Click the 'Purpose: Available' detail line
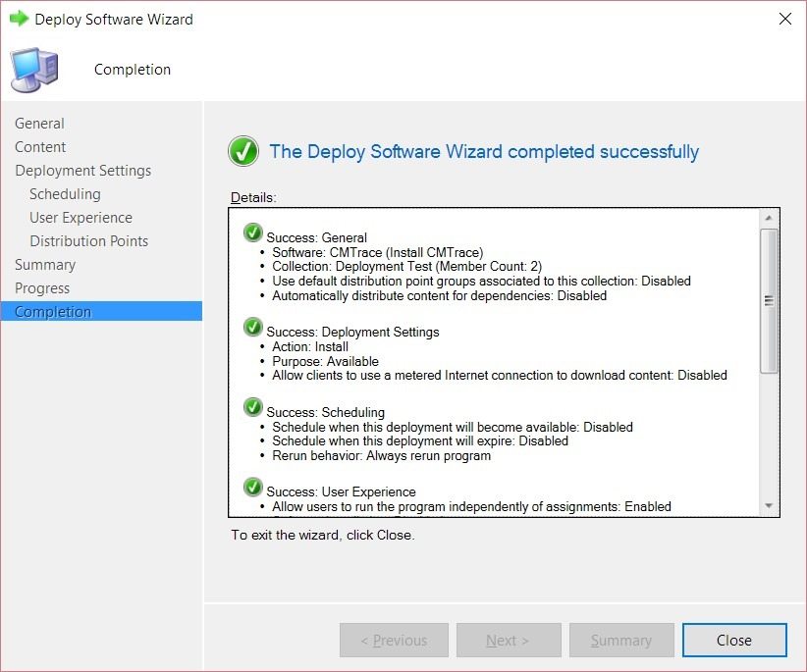The height and width of the screenshot is (672, 807). coord(325,361)
